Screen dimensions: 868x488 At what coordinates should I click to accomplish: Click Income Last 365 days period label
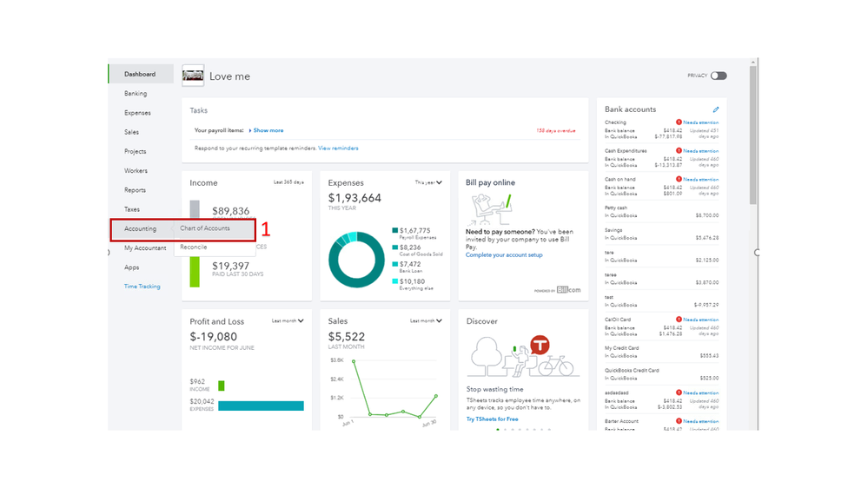pos(288,182)
